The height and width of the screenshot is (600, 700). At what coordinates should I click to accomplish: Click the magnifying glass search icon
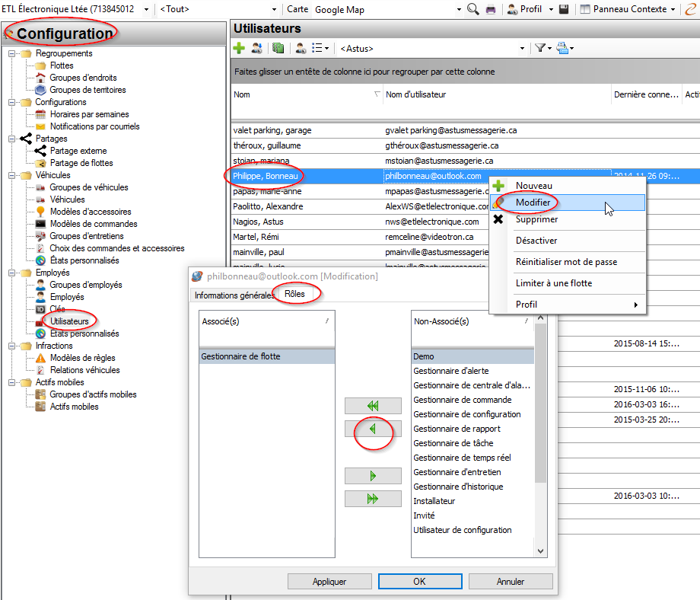[473, 9]
